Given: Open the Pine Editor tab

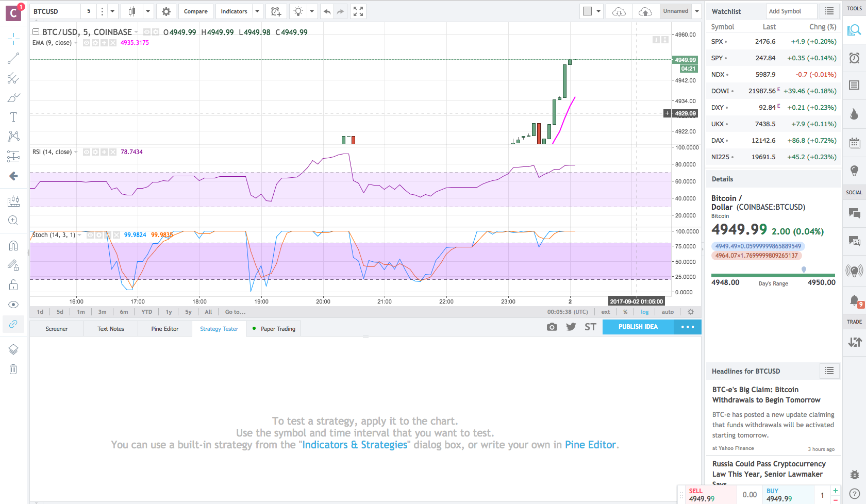Looking at the screenshot, I should (x=165, y=329).
